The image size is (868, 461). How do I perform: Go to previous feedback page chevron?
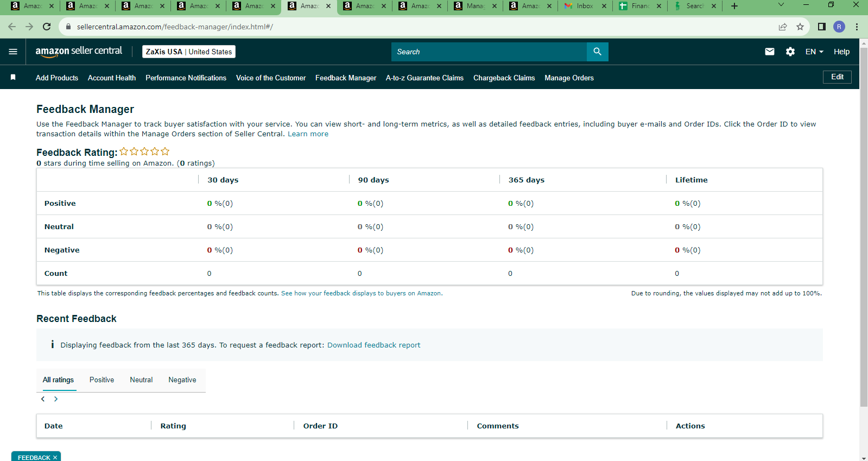[43, 399]
